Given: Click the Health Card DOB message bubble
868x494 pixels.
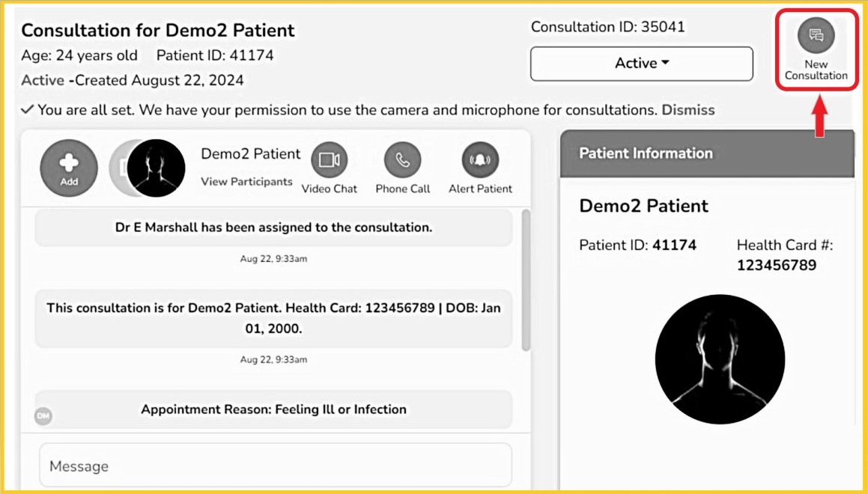Looking at the screenshot, I should [273, 318].
